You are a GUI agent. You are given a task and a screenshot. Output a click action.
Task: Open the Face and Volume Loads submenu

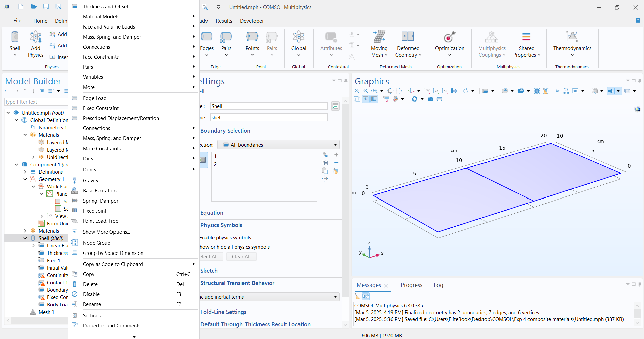tap(109, 27)
